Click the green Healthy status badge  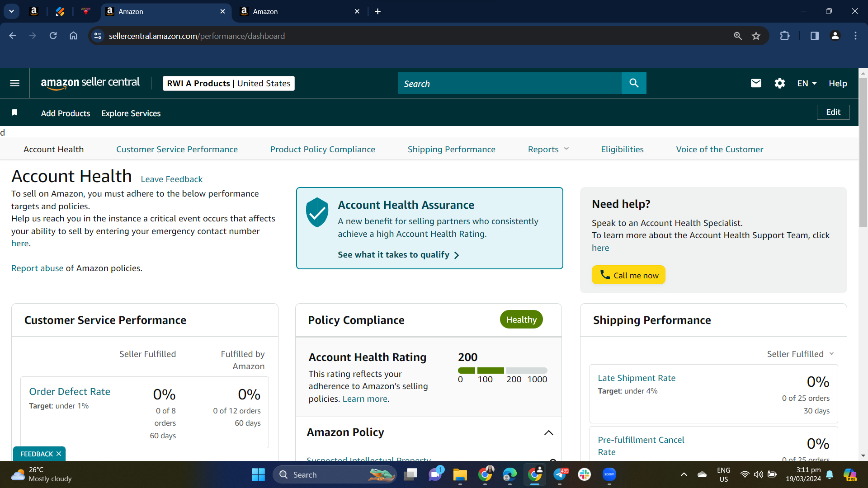point(521,319)
